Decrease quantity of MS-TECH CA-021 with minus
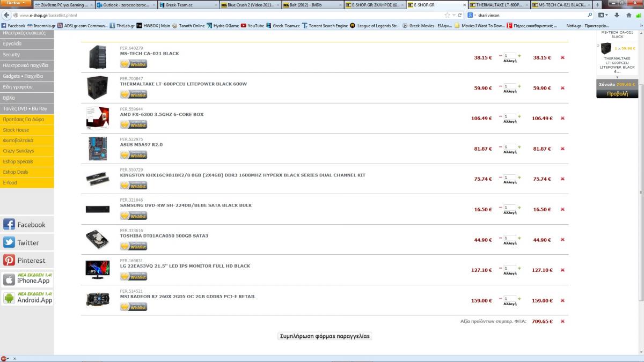Screen dimensions: 644x362 [x=501, y=55]
